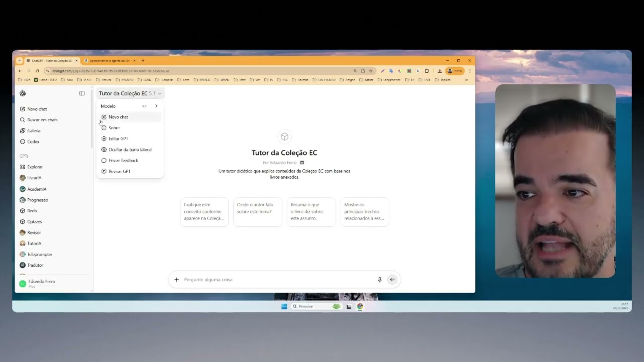
Task: Open the Reels GPT
Action: point(29,211)
